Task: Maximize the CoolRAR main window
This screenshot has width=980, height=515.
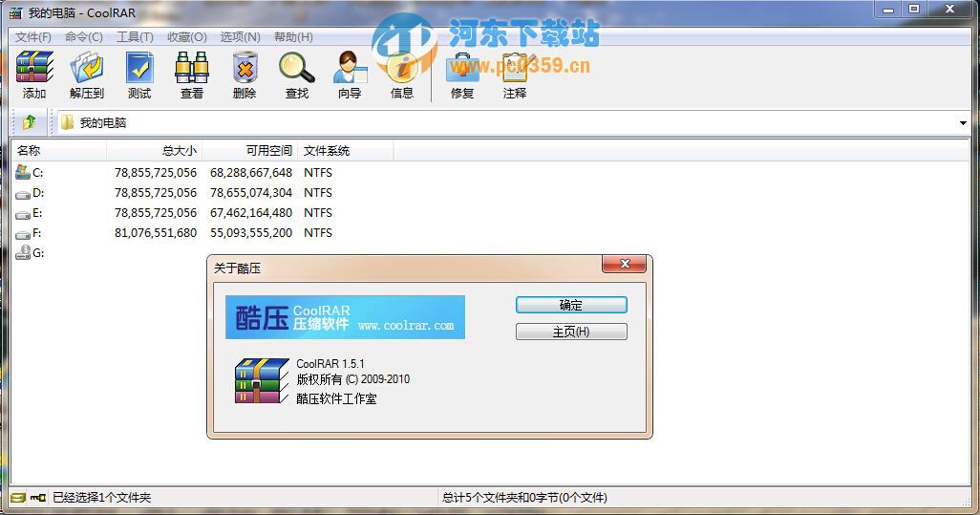Action: pos(914,9)
